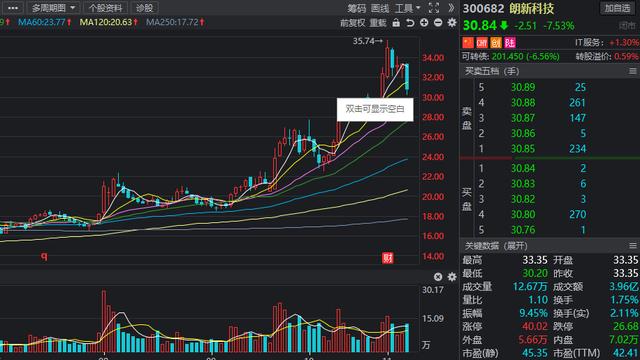Image resolution: width=640 pixels, height=360 pixels.
Task: Select the 筹码 option
Action: (356, 8)
